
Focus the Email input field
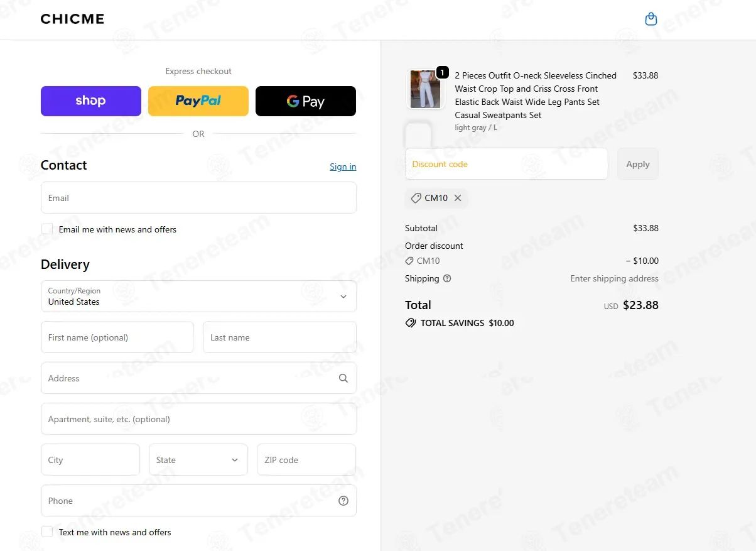pyautogui.click(x=198, y=198)
